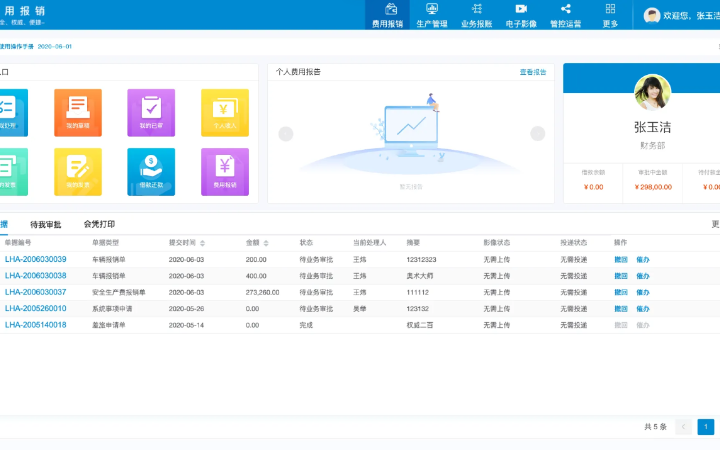720x450 pixels.
Task: Open the 更多 grid menu
Action: pyautogui.click(x=610, y=15)
